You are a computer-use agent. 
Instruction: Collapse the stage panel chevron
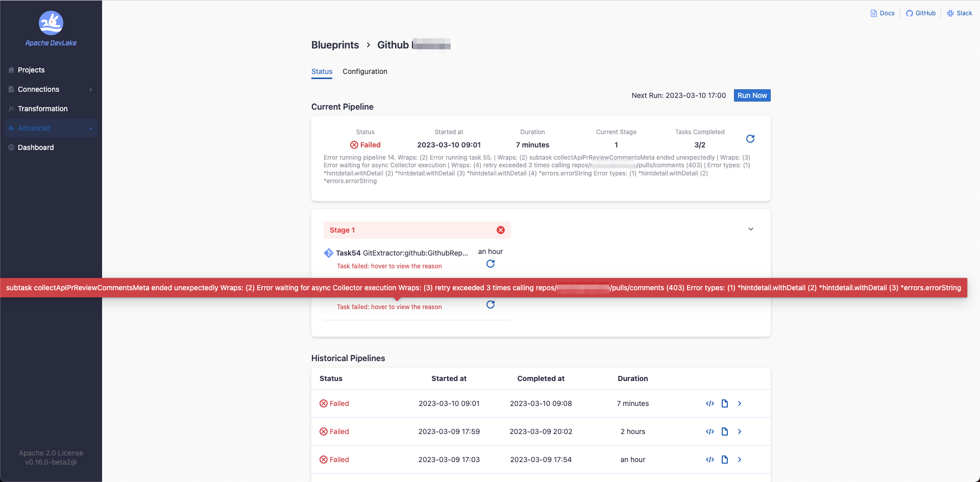[x=751, y=229]
